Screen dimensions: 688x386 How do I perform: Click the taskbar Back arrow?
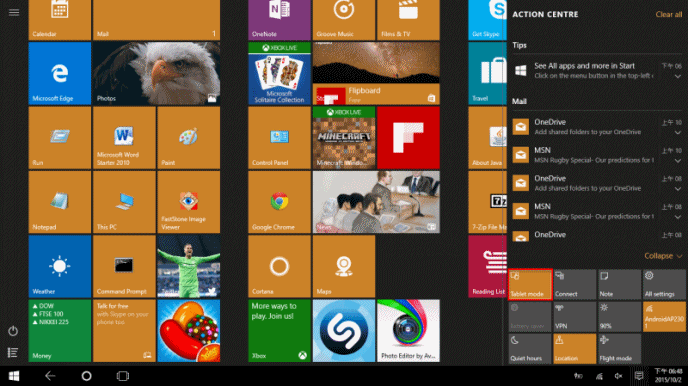(50, 376)
